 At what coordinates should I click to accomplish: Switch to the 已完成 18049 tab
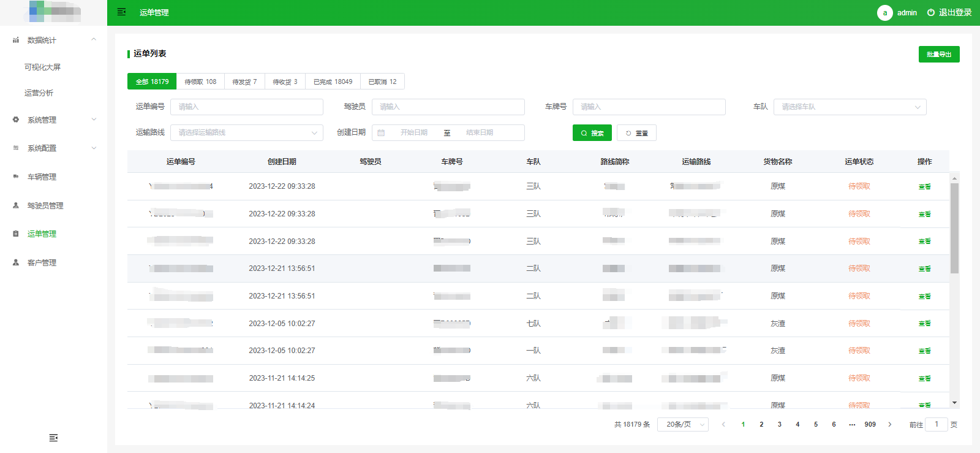coord(333,82)
